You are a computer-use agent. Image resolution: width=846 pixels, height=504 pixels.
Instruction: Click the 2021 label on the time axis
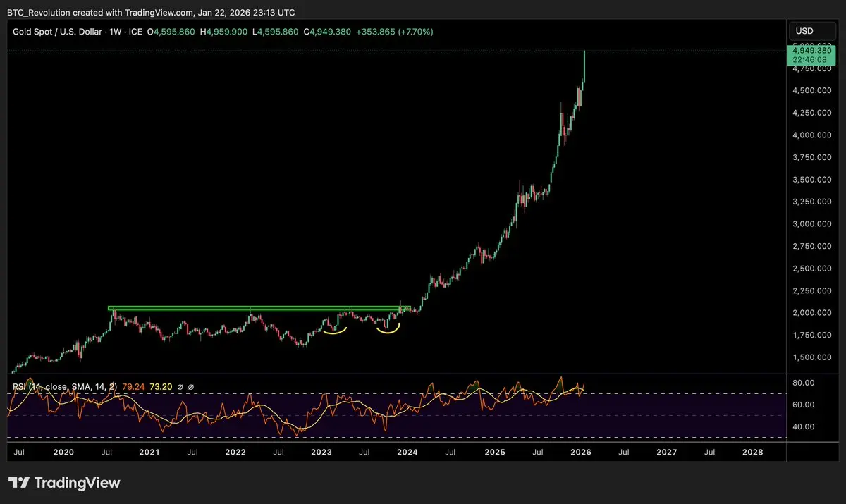pos(149,452)
